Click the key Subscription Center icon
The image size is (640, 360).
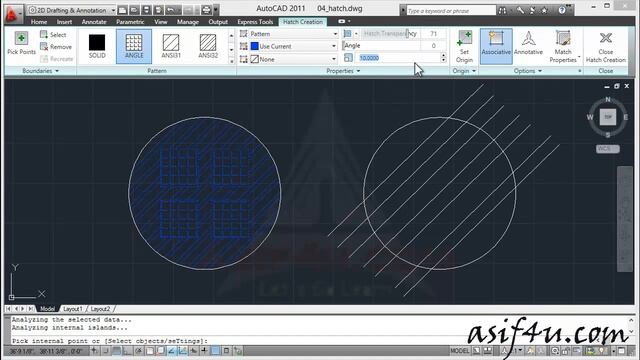(520, 11)
